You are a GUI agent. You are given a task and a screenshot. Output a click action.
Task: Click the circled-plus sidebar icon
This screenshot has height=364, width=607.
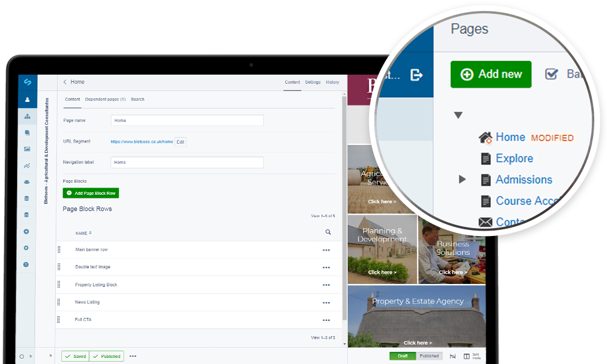pos(26,231)
